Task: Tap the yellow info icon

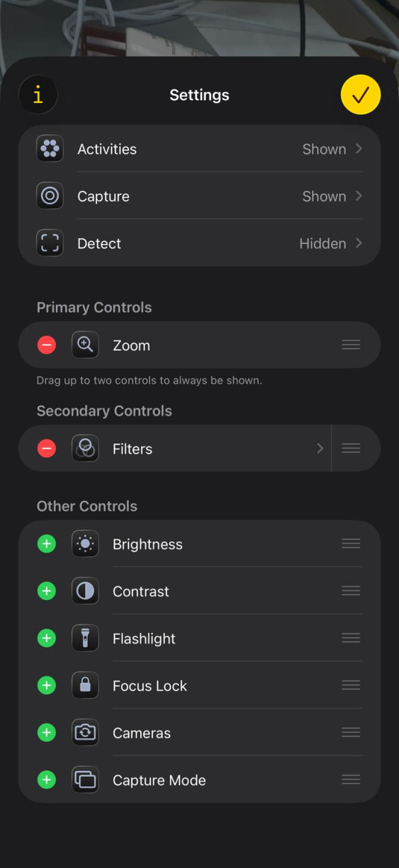Action: (38, 95)
